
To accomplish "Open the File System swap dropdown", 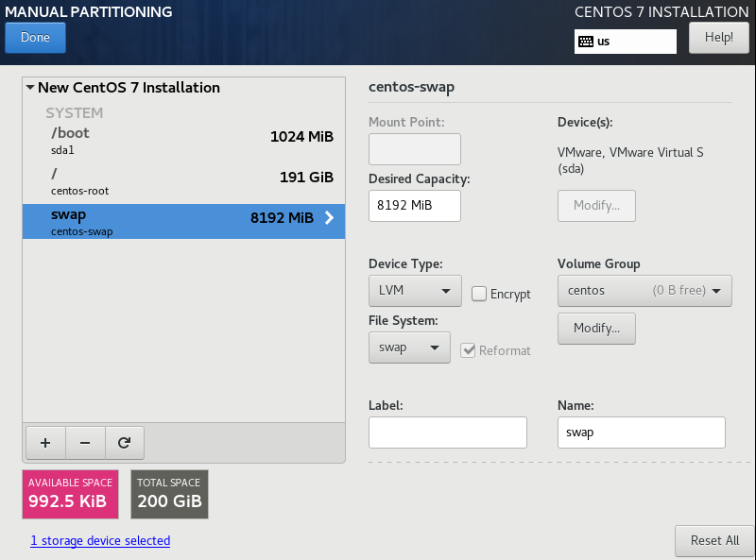I will point(408,348).
